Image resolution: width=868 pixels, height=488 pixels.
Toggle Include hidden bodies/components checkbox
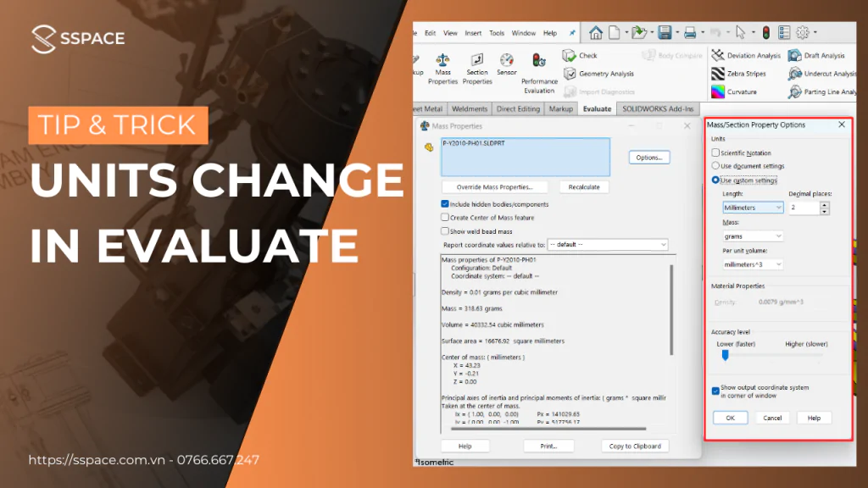(x=444, y=203)
